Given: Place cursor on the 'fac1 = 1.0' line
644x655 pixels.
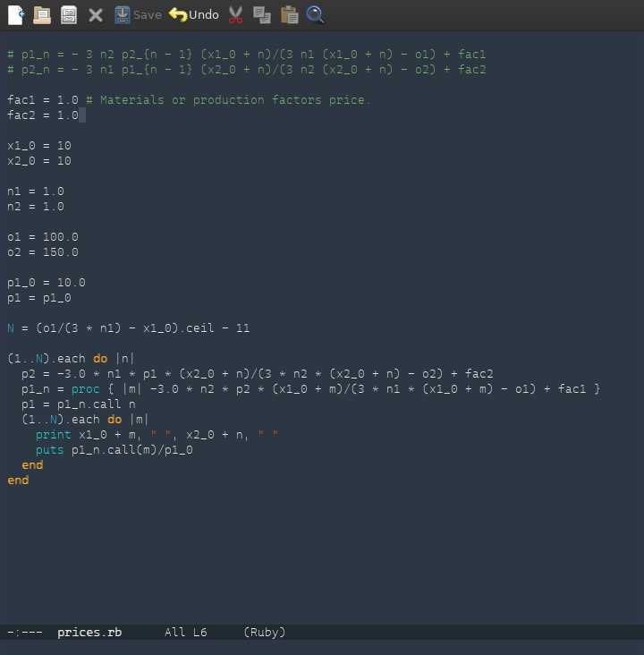Looking at the screenshot, I should click(43, 100).
